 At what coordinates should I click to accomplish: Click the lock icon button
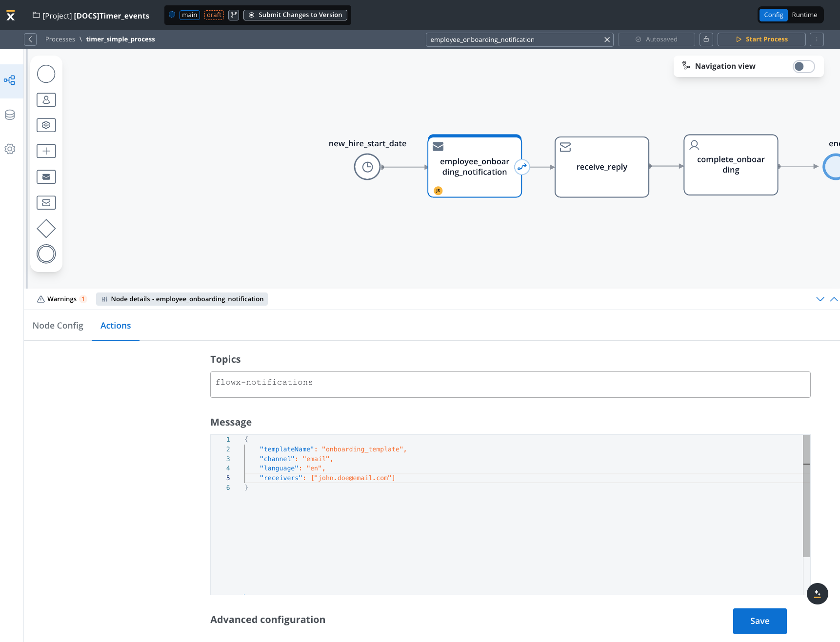706,39
